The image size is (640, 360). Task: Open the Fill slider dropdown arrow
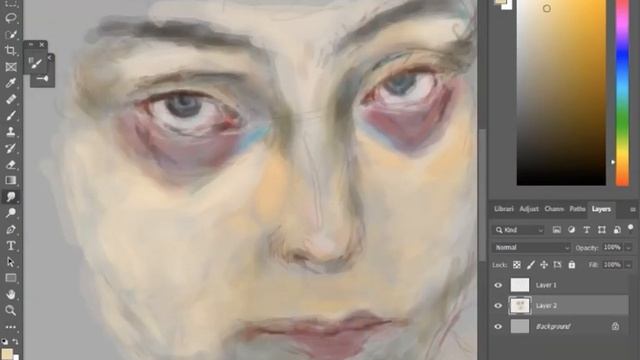tap(629, 265)
